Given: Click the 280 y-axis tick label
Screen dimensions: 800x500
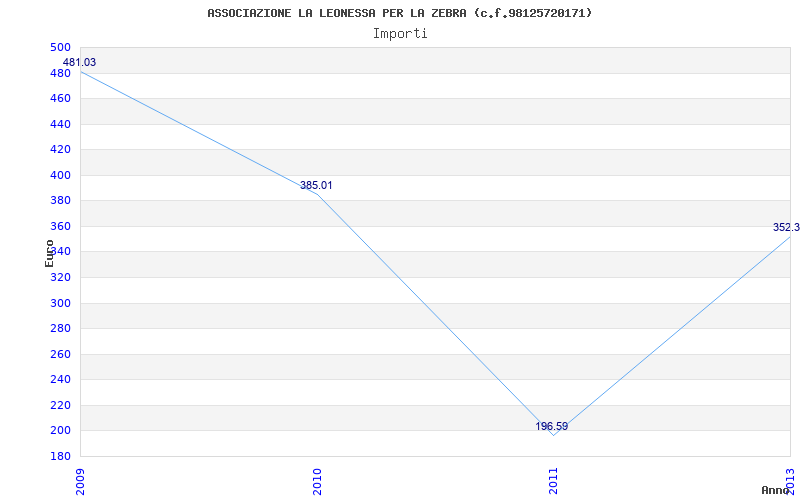Looking at the screenshot, I should (x=60, y=329).
